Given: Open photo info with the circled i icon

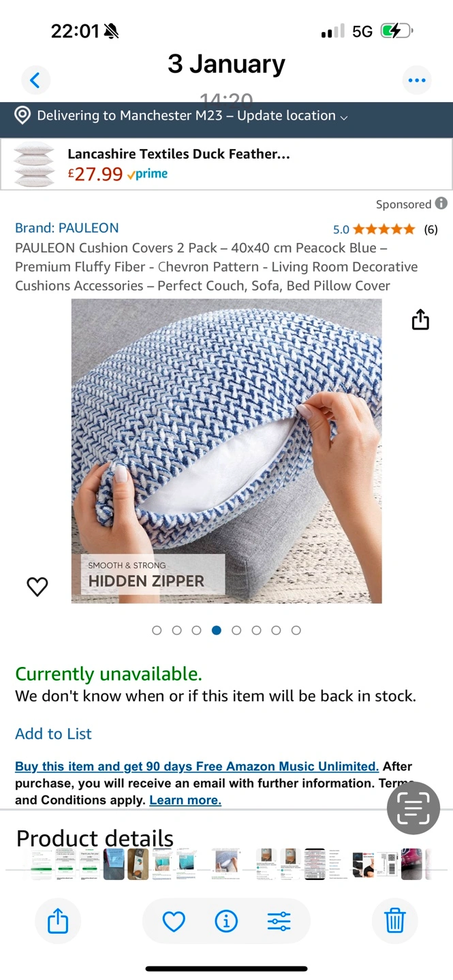Looking at the screenshot, I should (x=226, y=921).
